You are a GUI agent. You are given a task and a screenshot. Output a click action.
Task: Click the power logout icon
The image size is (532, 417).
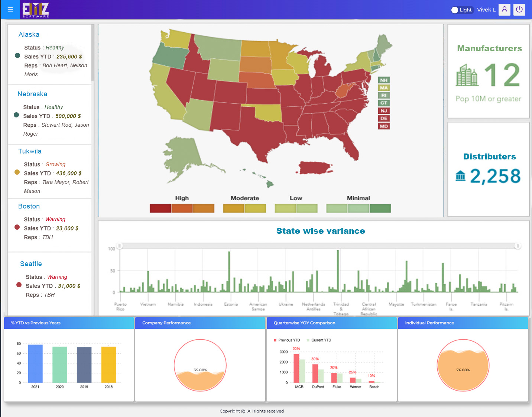tap(519, 10)
